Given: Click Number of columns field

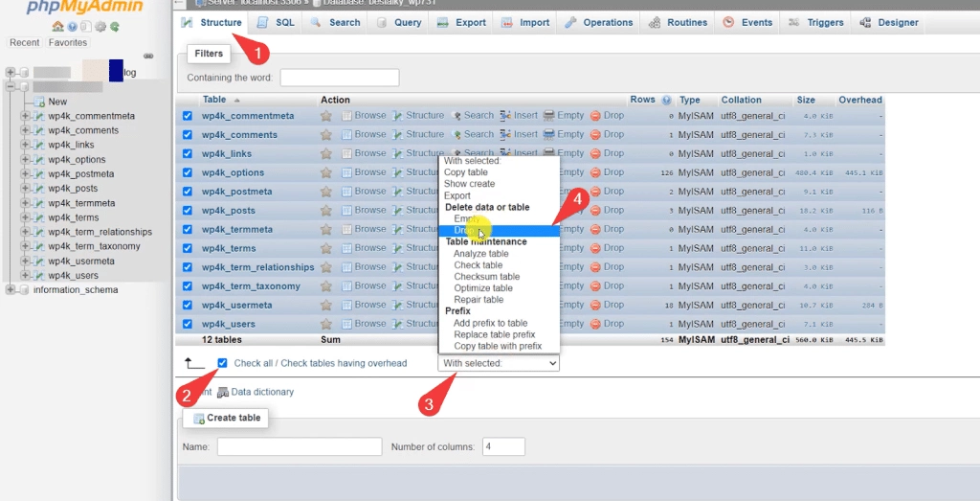Looking at the screenshot, I should 503,446.
